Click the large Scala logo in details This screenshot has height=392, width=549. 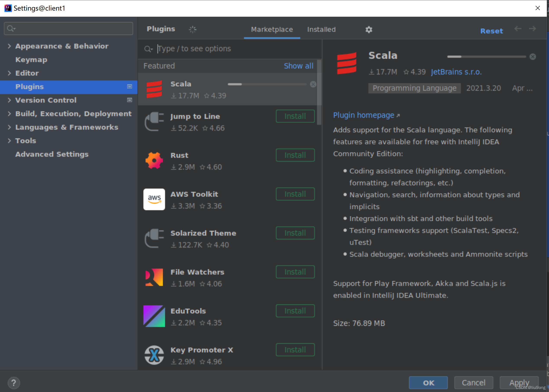pyautogui.click(x=347, y=63)
